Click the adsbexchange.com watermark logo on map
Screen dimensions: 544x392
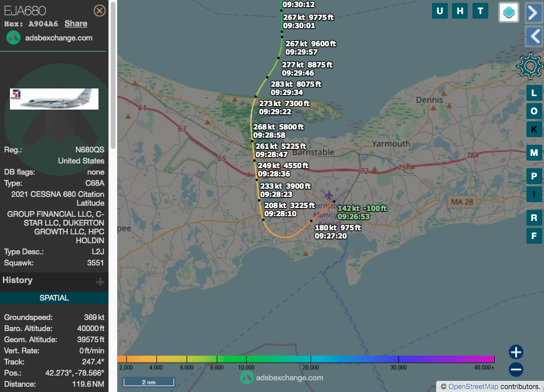coord(247,377)
